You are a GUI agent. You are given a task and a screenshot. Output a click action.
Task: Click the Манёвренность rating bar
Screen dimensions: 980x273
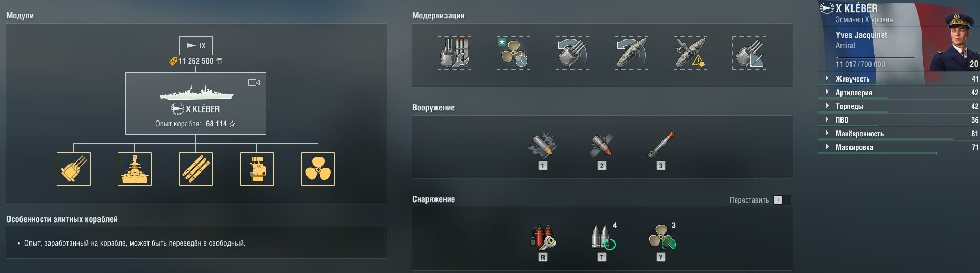coord(886,139)
